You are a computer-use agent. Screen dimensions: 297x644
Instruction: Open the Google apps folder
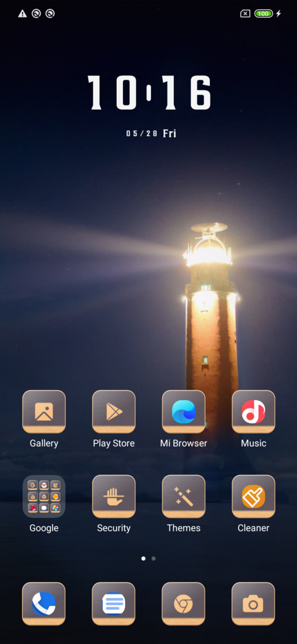[44, 496]
